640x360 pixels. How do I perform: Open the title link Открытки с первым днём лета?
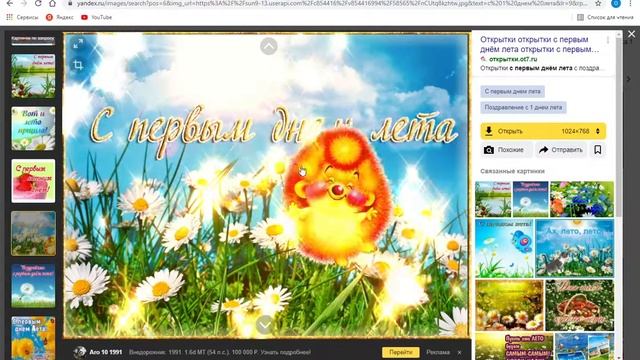tap(540, 44)
